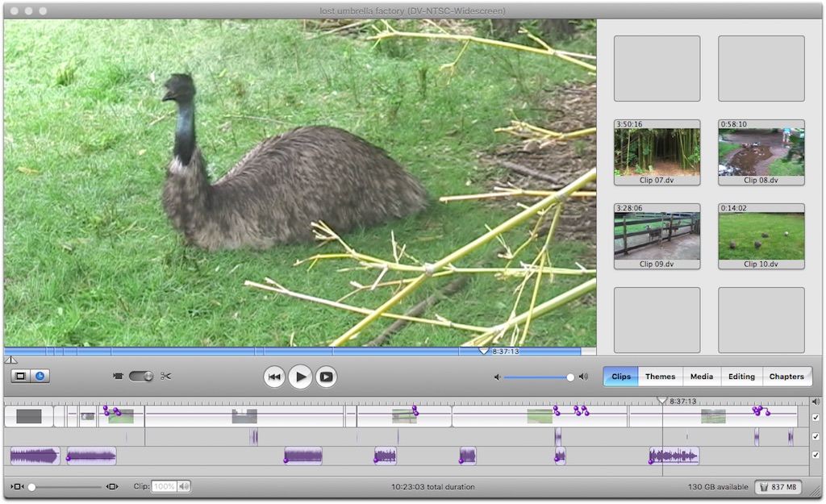Screen dimensions: 826x504
Task: Select the second audio waveform clip
Action: point(91,456)
